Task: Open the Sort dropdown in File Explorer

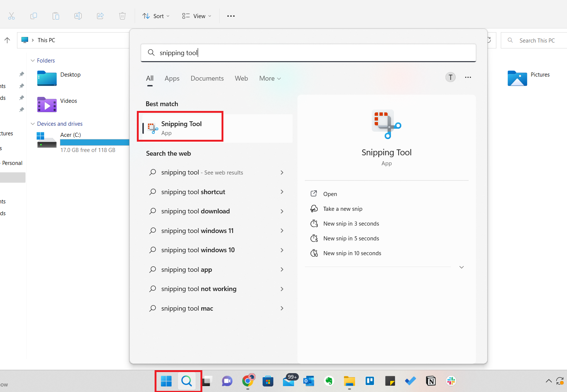Action: tap(156, 16)
